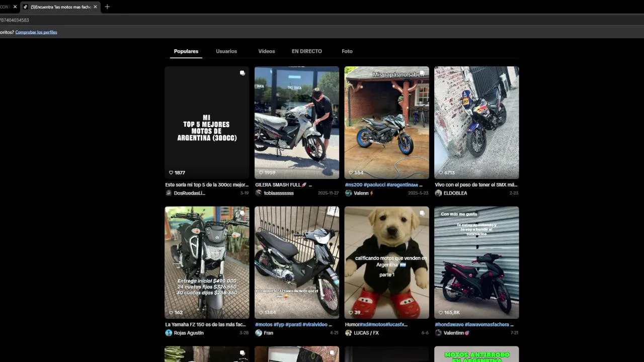Click the date '3-19' beside DosRuedasLi
The width and height of the screenshot is (644, 362).
[x=245, y=193]
